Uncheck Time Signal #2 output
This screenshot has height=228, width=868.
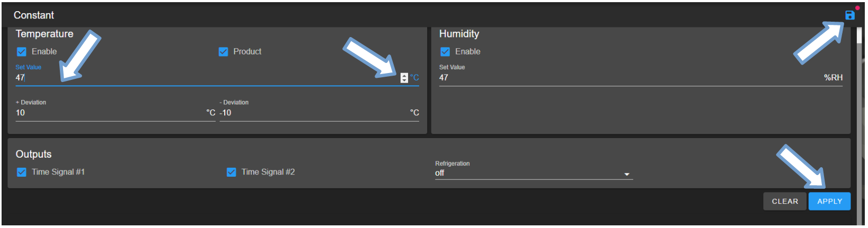(x=232, y=172)
